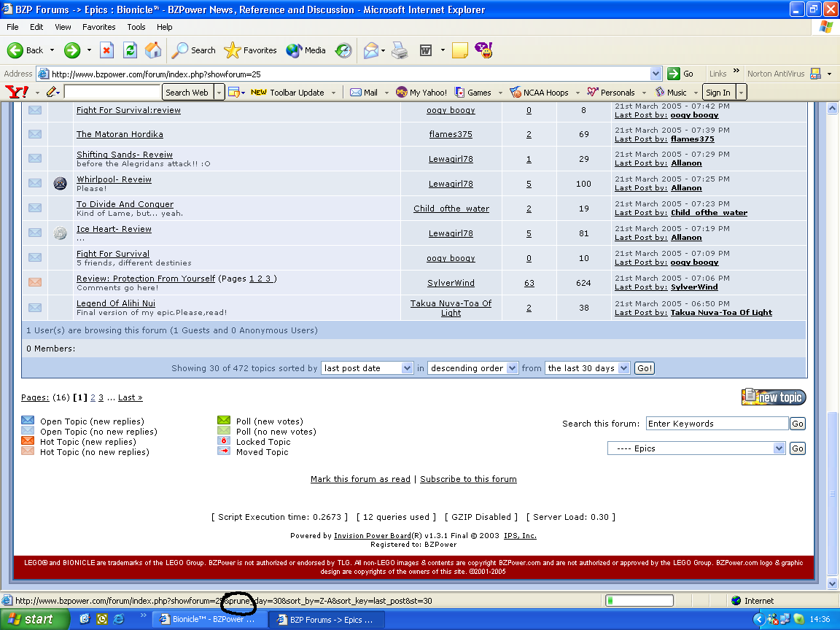Click 'Subscribe to this forum' link
The image size is (840, 630).
pyautogui.click(x=468, y=479)
